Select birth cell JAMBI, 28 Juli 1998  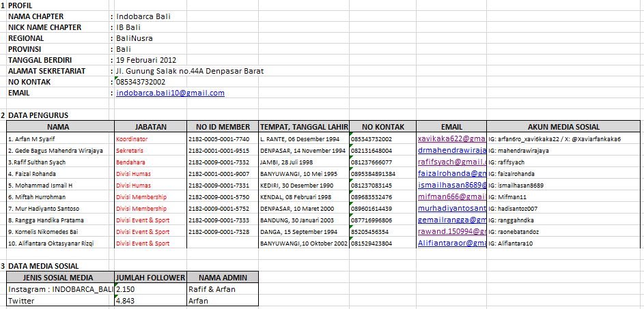(304, 162)
